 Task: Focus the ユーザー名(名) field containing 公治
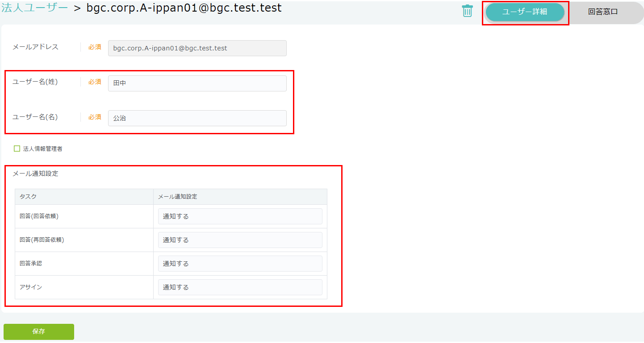[197, 118]
